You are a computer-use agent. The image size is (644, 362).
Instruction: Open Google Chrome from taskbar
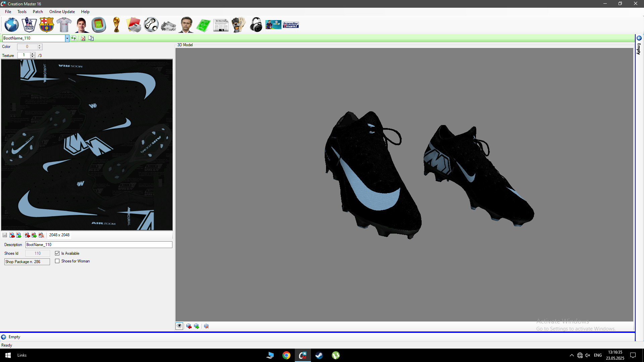click(286, 355)
